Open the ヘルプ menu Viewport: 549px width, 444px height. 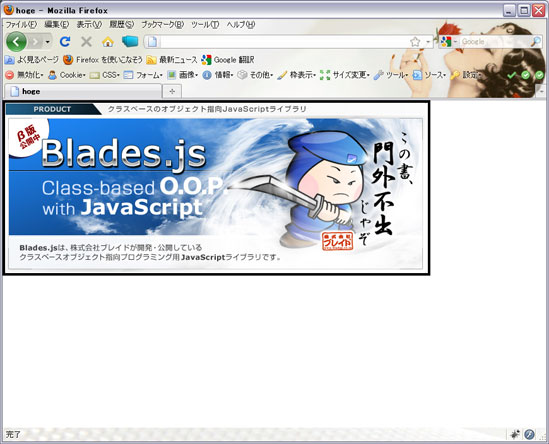[x=241, y=25]
